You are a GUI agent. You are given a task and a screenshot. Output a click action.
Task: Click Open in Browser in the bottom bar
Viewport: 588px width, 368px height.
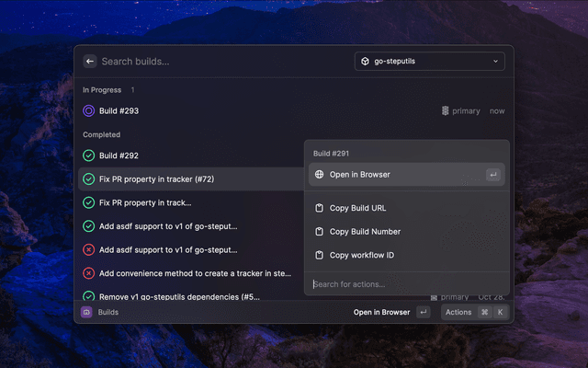coord(381,312)
